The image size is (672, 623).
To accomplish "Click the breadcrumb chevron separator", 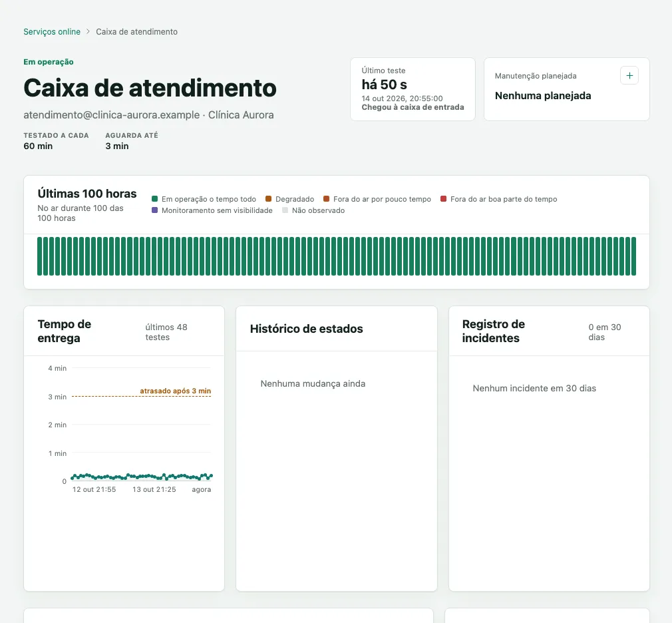I will (x=88, y=32).
